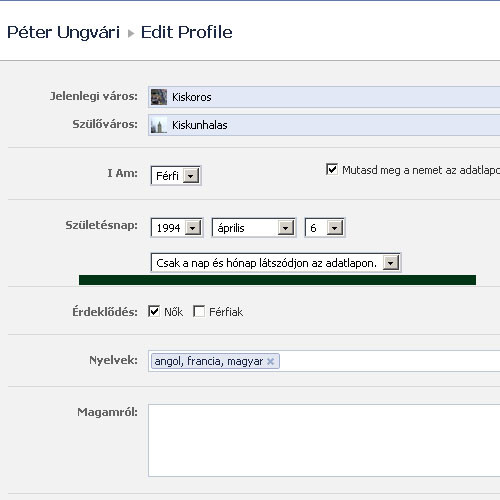Click the breadcrumb arrow before Edit Profile
This screenshot has width=500, height=500.
pyautogui.click(x=131, y=33)
